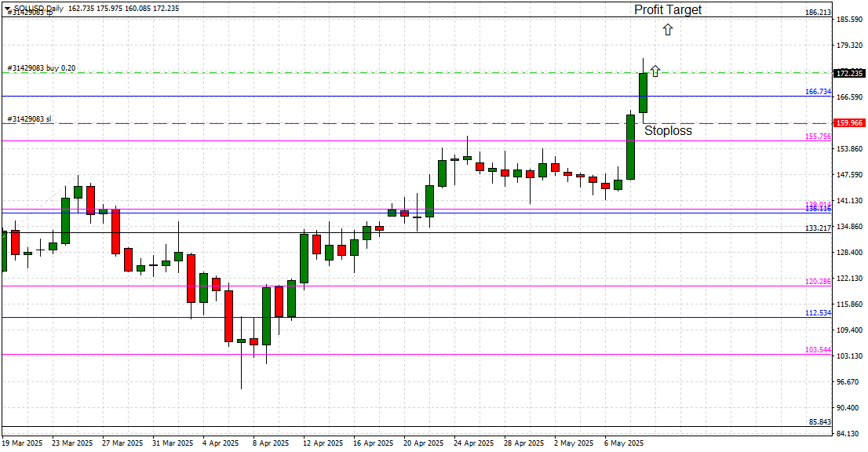The width and height of the screenshot is (868, 452).
Task: Select the magenta 155.756 level label
Action: point(818,137)
